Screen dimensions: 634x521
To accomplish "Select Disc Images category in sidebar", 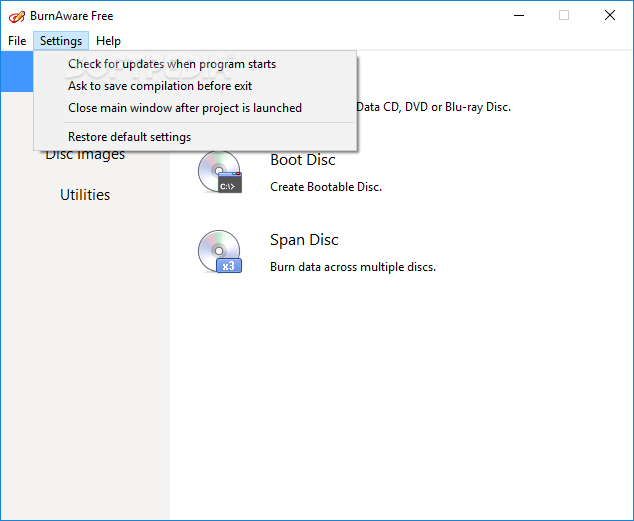I will [85, 156].
